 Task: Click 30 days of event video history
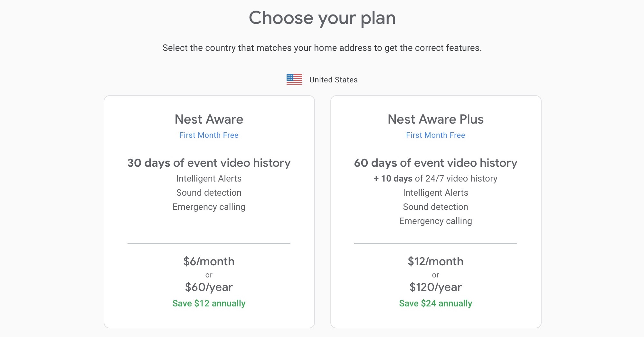[x=209, y=163]
